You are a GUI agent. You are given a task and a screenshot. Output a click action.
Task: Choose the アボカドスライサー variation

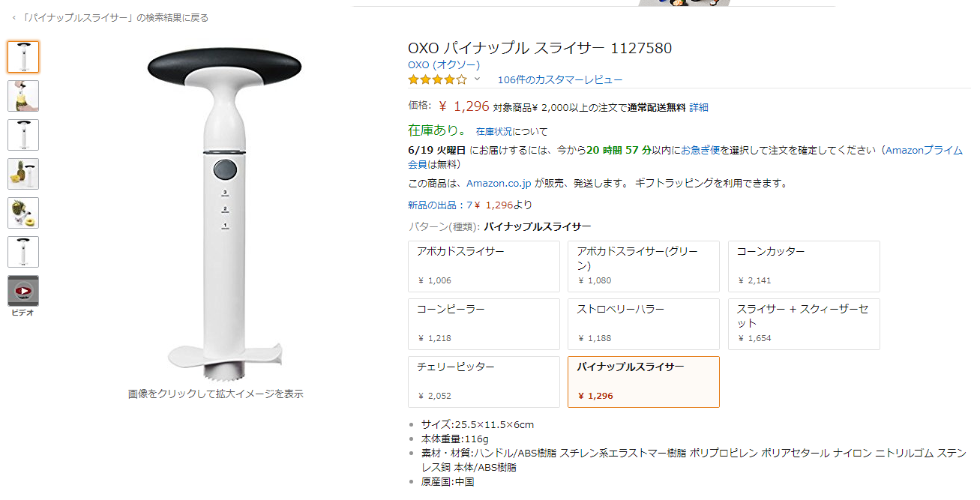coord(484,266)
